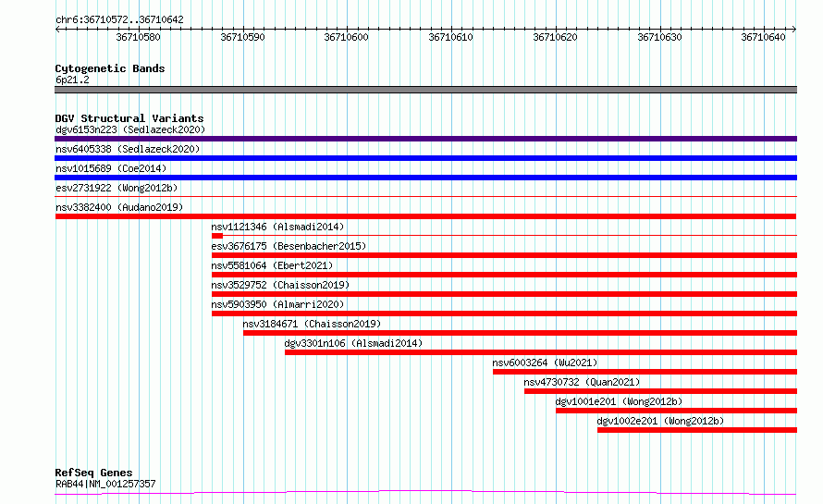This screenshot has height=504, width=823.
Task: Click the blue nsv1015689 Coe2014 bar
Action: [x=425, y=178]
